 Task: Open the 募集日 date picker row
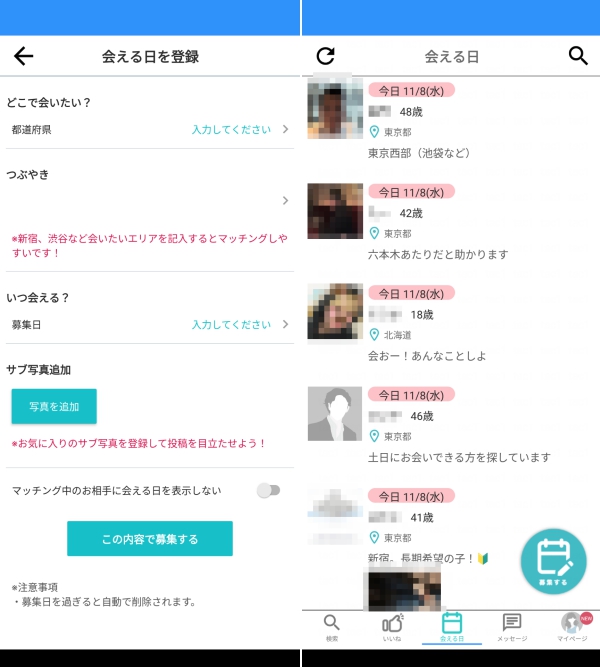[150, 324]
